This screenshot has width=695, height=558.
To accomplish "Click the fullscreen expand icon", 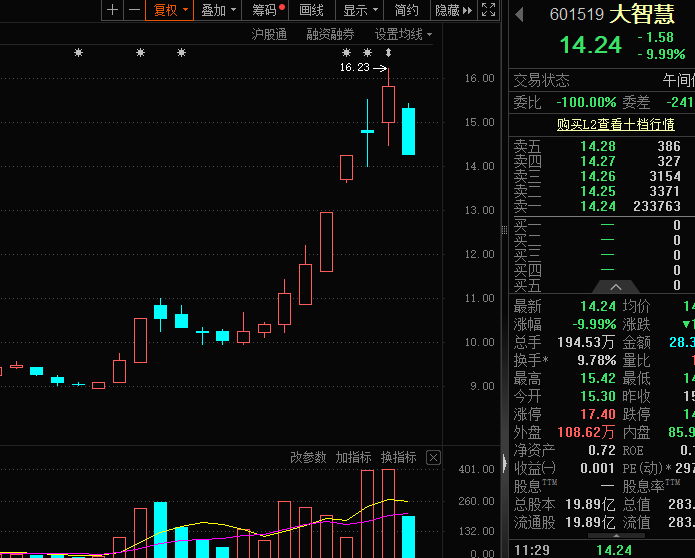I will click(488, 10).
